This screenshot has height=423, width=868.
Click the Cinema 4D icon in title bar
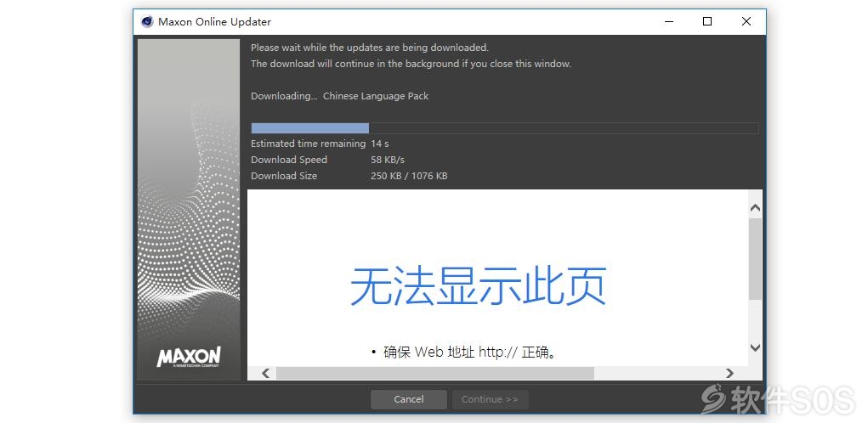[147, 21]
